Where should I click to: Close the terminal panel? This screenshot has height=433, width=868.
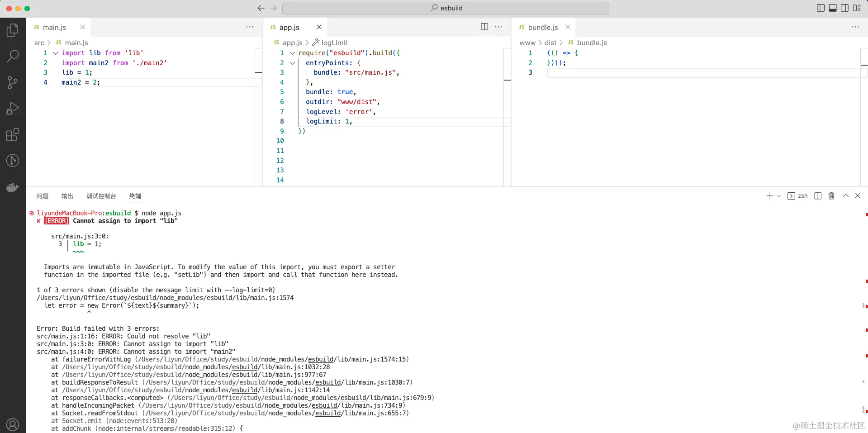(x=858, y=196)
